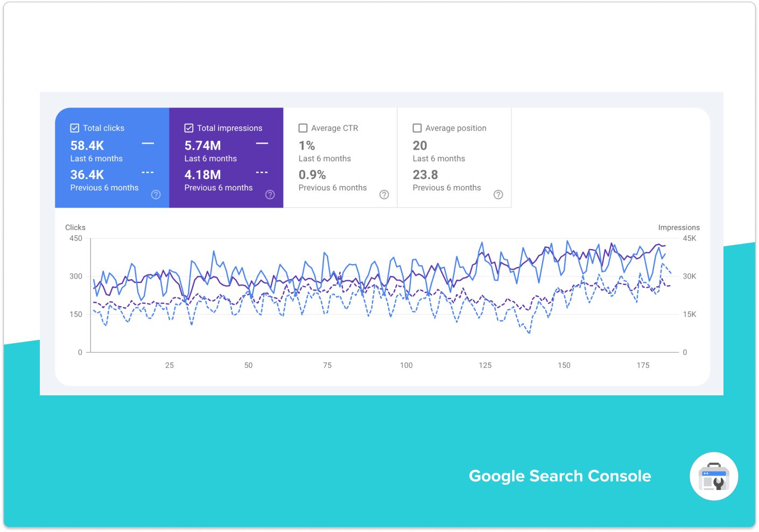
Task: Click the Average position help icon
Action: click(x=498, y=195)
